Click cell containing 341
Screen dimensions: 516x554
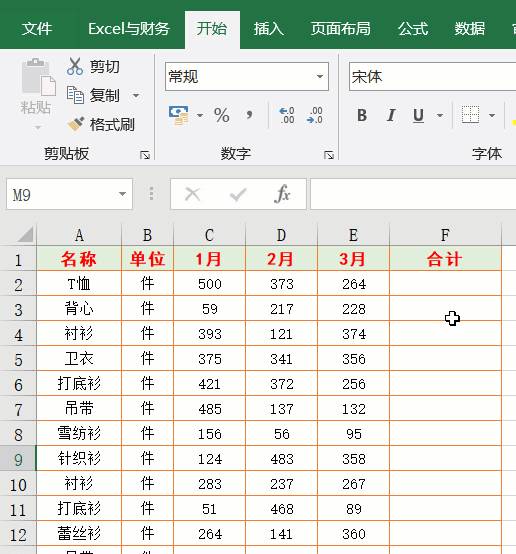(282, 359)
